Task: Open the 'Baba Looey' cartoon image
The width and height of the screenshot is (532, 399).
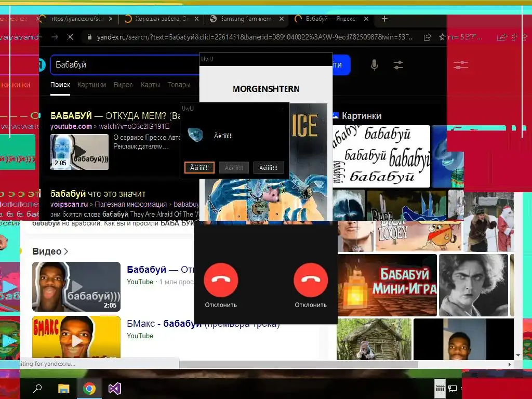Action: (x=418, y=235)
